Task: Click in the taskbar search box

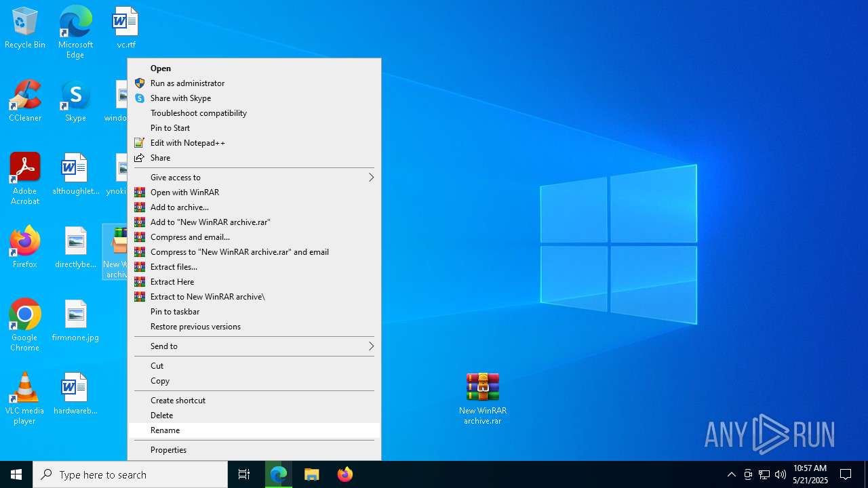Action: click(130, 474)
